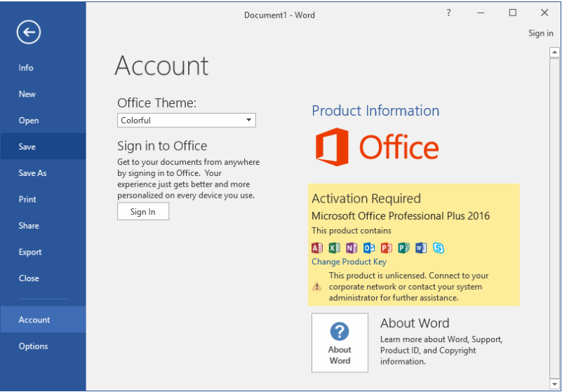The width and height of the screenshot is (562, 392).
Task: Select Open in the backstage menu
Action: click(x=43, y=121)
